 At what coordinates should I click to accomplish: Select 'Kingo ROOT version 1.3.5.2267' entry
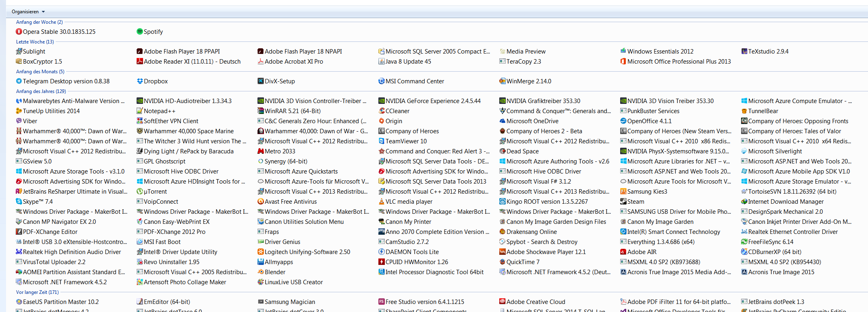(544, 201)
